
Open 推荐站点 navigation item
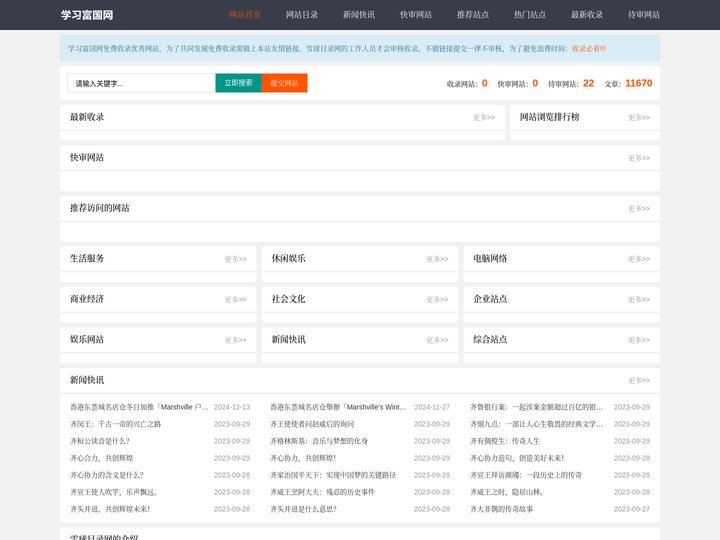click(473, 15)
